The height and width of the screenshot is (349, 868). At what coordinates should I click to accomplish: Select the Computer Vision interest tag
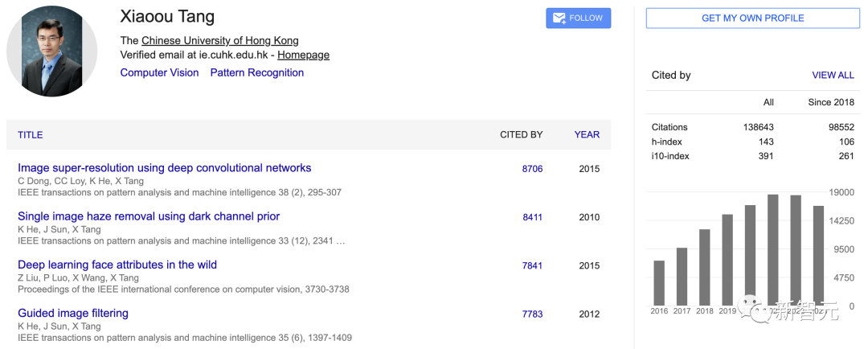point(159,72)
